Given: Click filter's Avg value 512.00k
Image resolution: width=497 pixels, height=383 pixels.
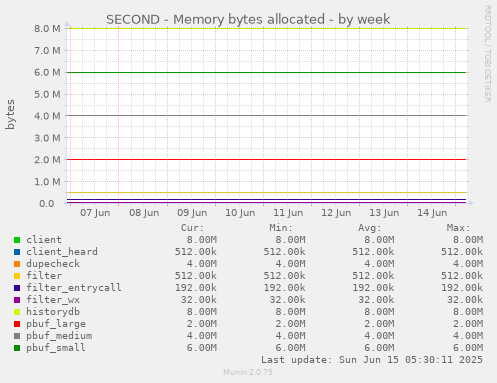Looking at the screenshot, I should [x=373, y=276].
